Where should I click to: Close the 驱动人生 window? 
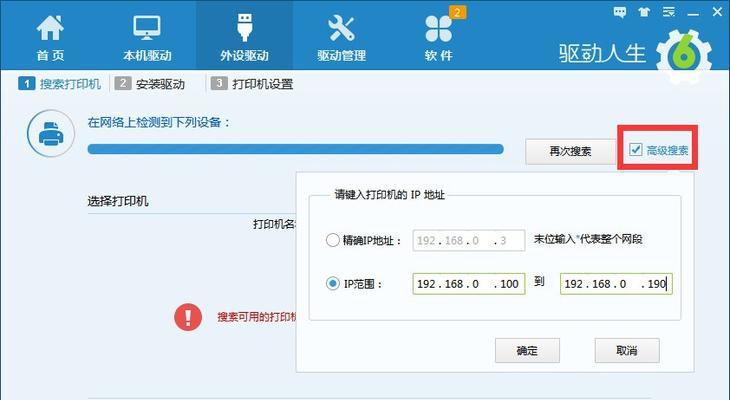click(717, 12)
